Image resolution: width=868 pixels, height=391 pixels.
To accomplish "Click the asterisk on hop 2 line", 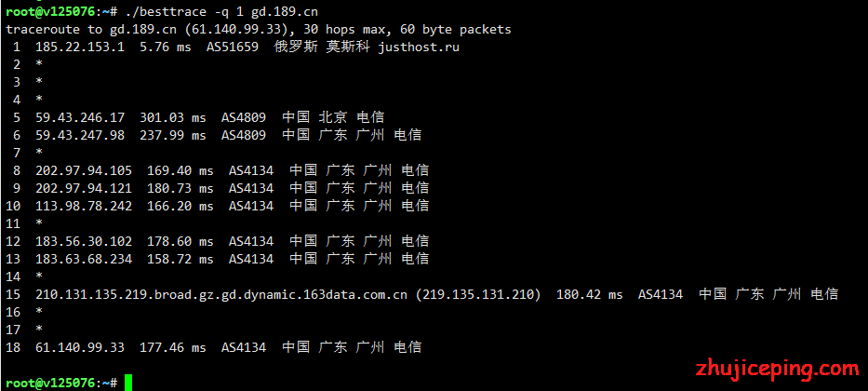I will pyautogui.click(x=39, y=64).
